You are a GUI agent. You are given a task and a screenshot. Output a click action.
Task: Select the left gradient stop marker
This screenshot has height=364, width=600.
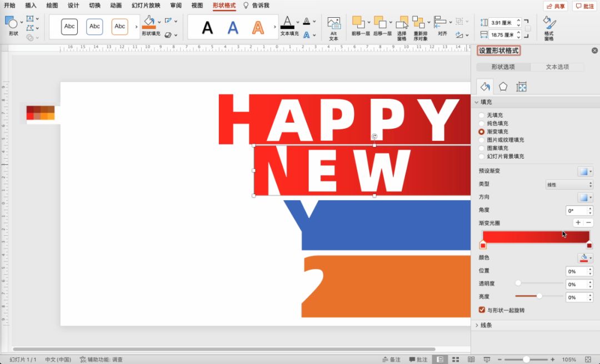pyautogui.click(x=483, y=245)
